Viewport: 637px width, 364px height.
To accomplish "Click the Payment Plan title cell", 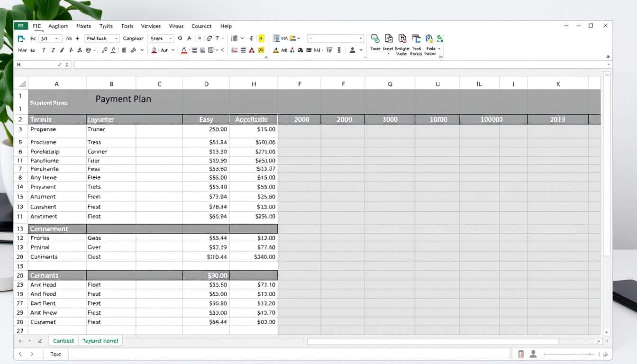I will coord(123,99).
